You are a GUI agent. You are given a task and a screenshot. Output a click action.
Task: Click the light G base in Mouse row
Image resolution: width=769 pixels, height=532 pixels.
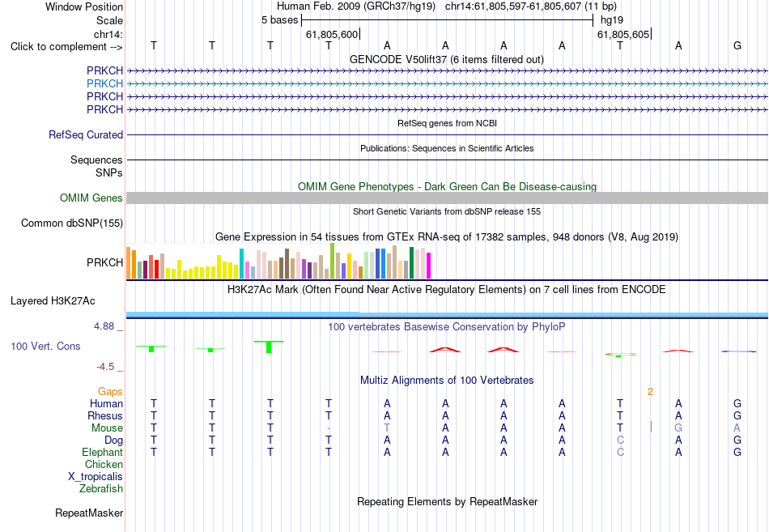point(678,428)
